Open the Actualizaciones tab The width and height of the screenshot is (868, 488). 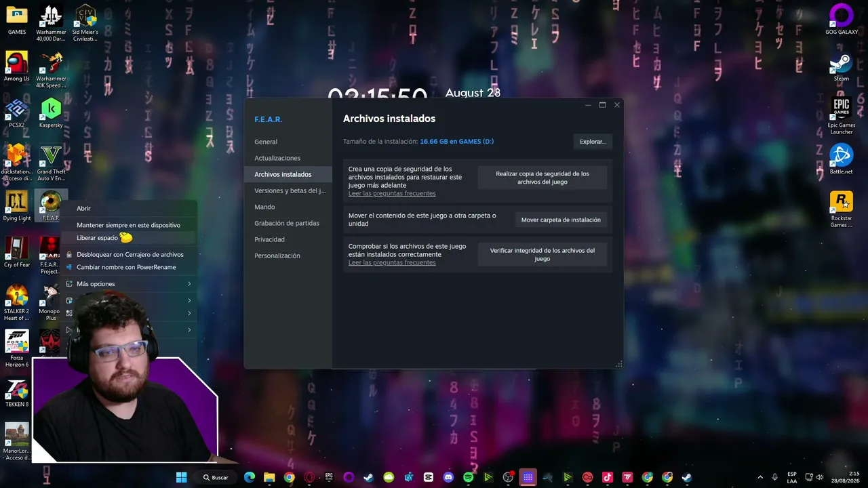(x=288, y=158)
